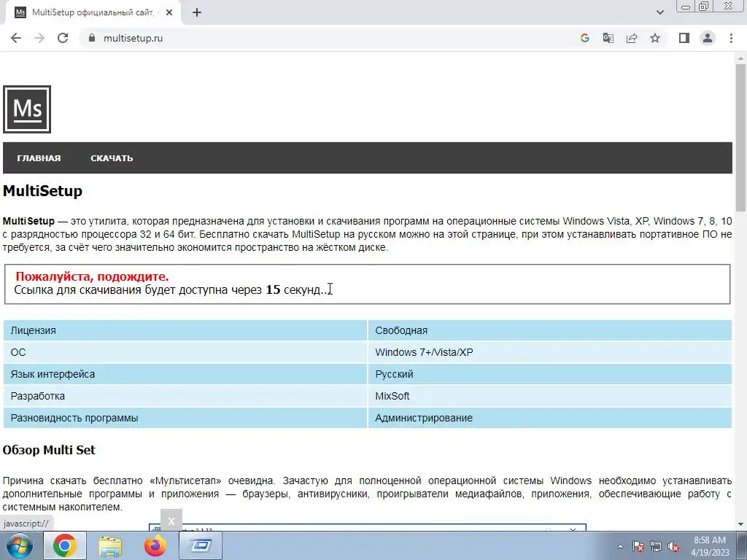
Task: Click the muted volume tray icon
Action: [x=673, y=547]
